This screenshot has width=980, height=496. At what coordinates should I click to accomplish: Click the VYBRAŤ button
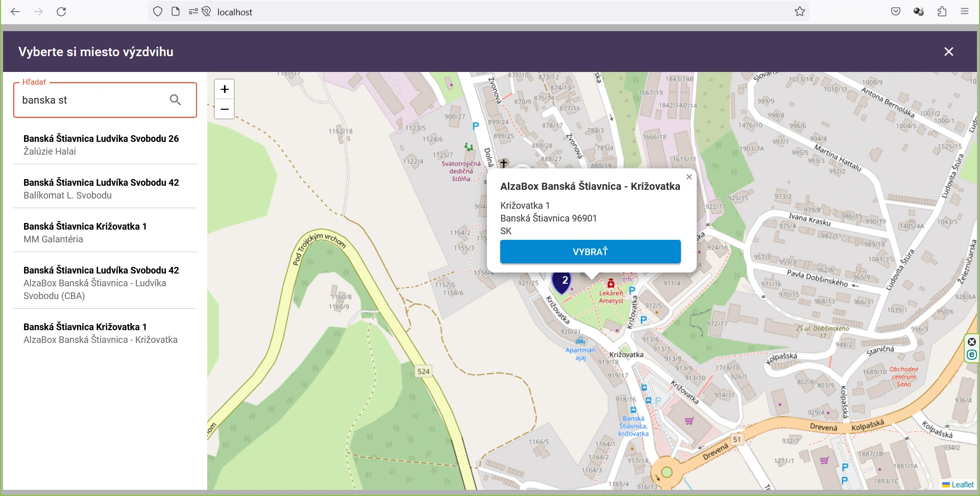tap(591, 252)
